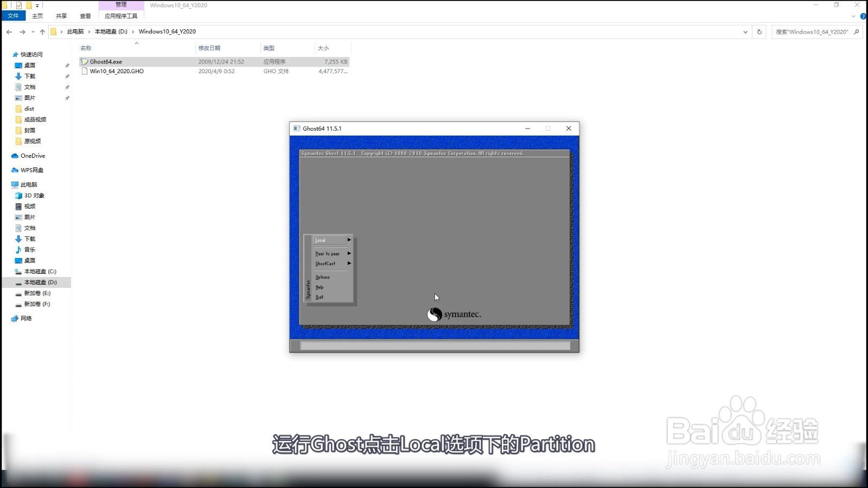Image resolution: width=868 pixels, height=488 pixels.
Task: Select Options in Ghost menu
Action: (x=322, y=277)
